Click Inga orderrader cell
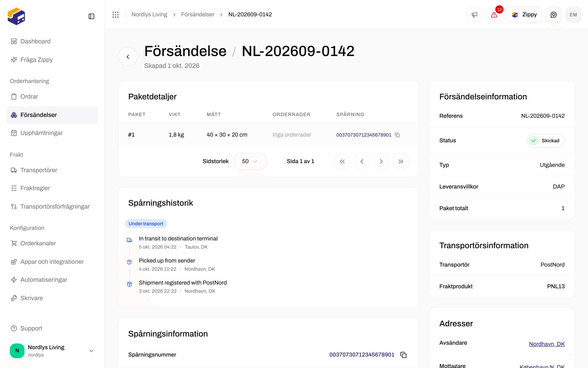The height and width of the screenshot is (368, 588). pyautogui.click(x=292, y=135)
